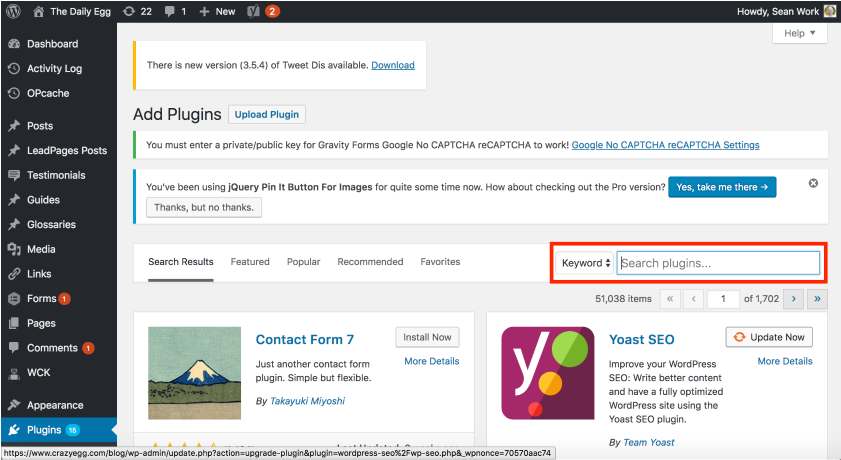Image resolution: width=841 pixels, height=460 pixels.
Task: Open the Media library
Action: (41, 249)
